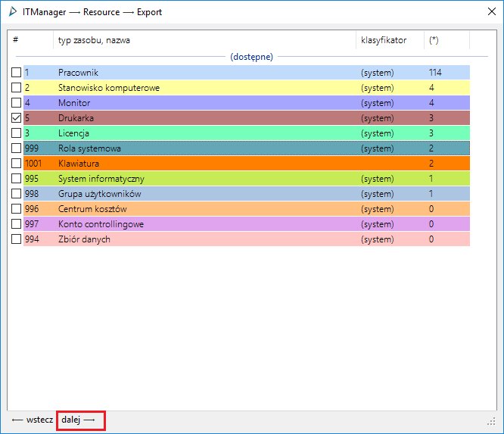
Task: Click the (*) count column header
Action: pos(446,40)
